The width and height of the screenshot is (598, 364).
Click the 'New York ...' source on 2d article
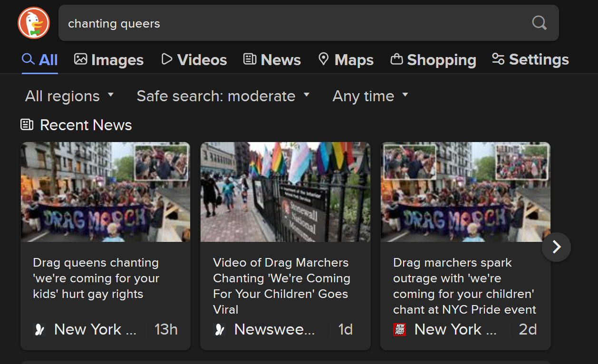click(x=455, y=329)
